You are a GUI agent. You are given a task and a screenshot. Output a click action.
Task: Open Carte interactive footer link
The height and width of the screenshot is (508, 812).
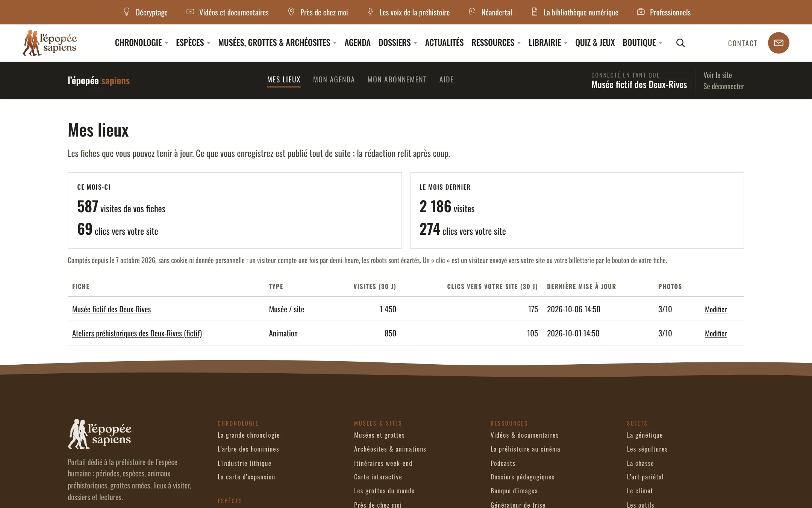378,477
